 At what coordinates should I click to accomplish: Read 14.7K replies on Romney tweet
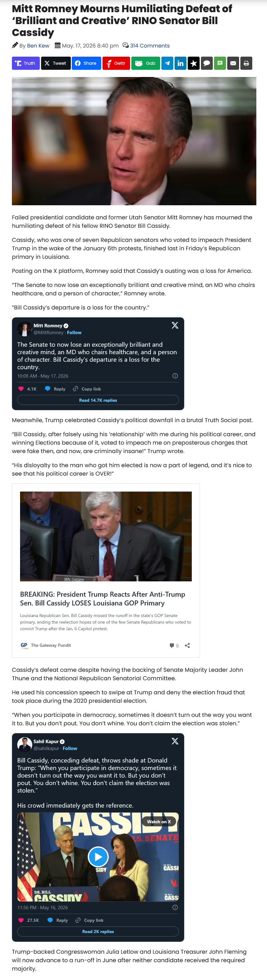pyautogui.click(x=98, y=400)
